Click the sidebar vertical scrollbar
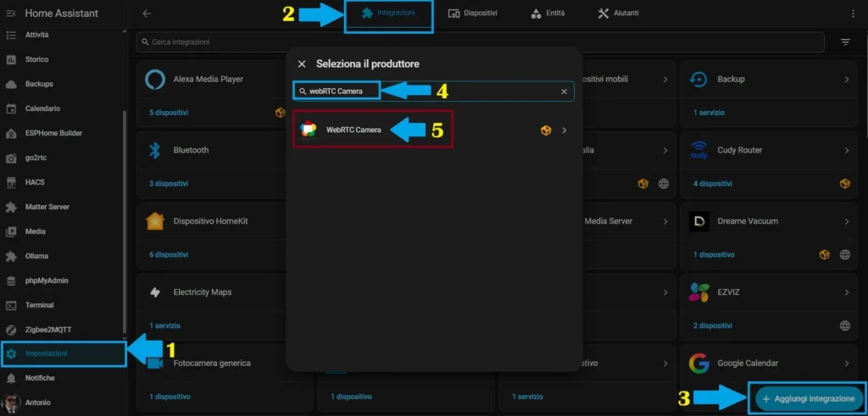This screenshot has height=416, width=868. click(125, 221)
